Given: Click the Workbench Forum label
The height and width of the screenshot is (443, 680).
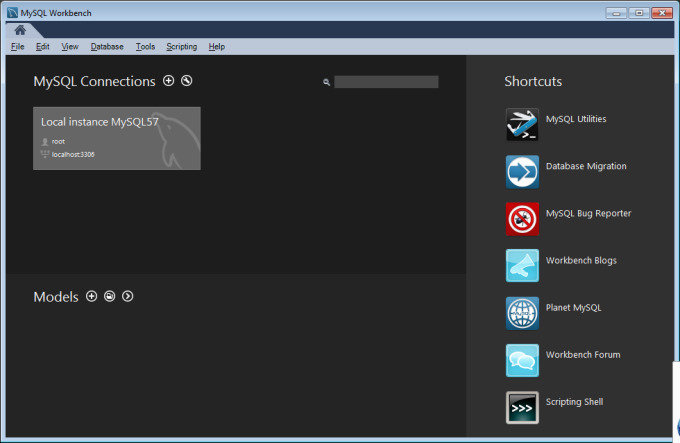Looking at the screenshot, I should 583,355.
